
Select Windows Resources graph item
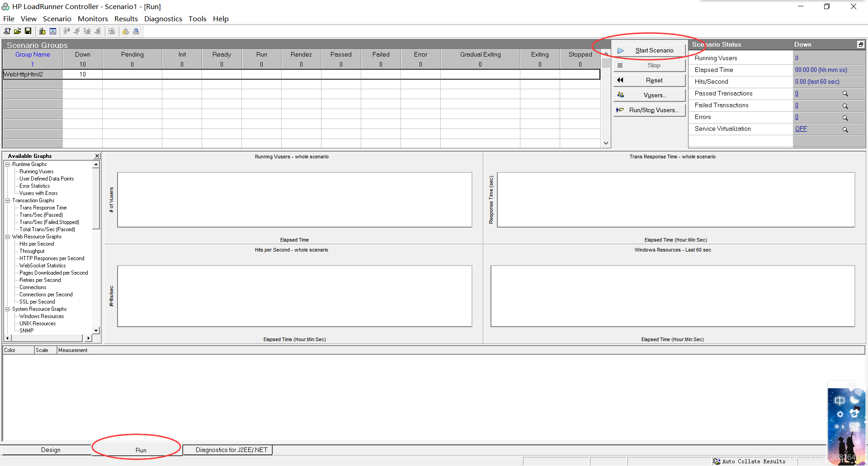[42, 316]
